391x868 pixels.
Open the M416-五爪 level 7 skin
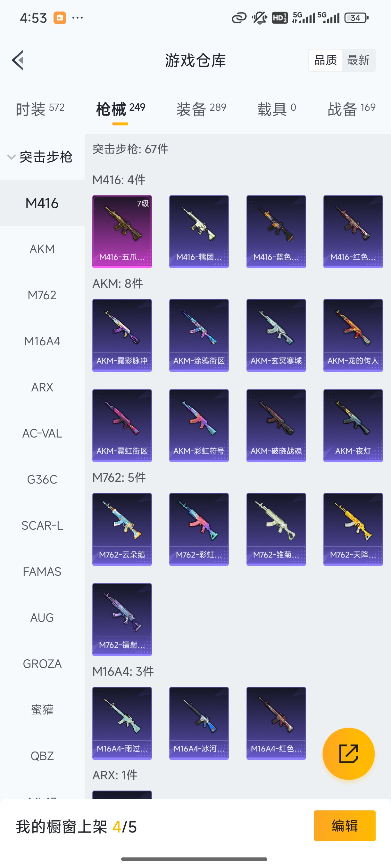122,232
